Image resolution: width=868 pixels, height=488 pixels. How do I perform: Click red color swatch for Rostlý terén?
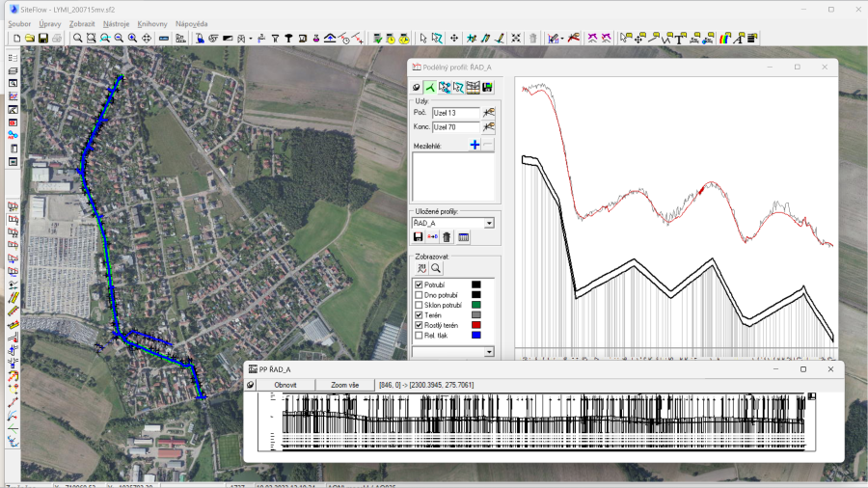(476, 325)
